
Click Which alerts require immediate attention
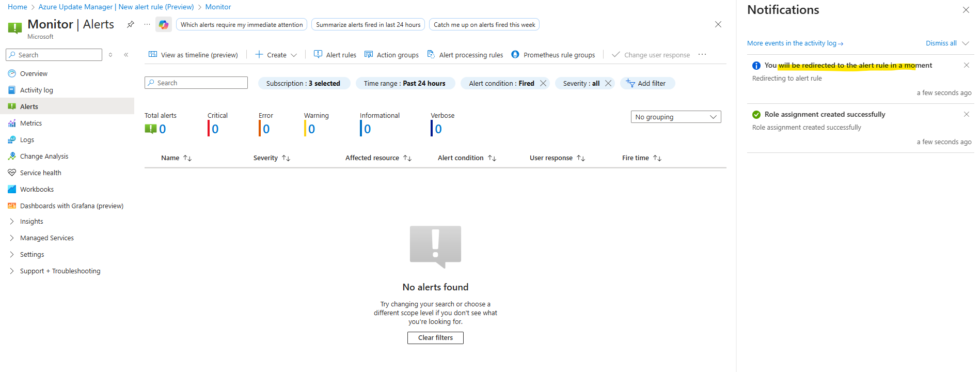[x=242, y=24]
